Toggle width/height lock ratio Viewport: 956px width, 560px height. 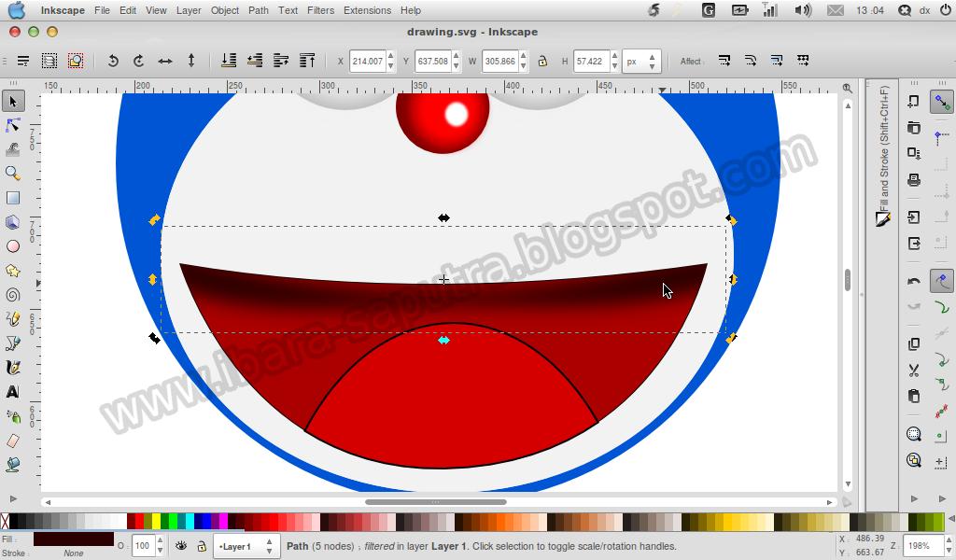542,61
